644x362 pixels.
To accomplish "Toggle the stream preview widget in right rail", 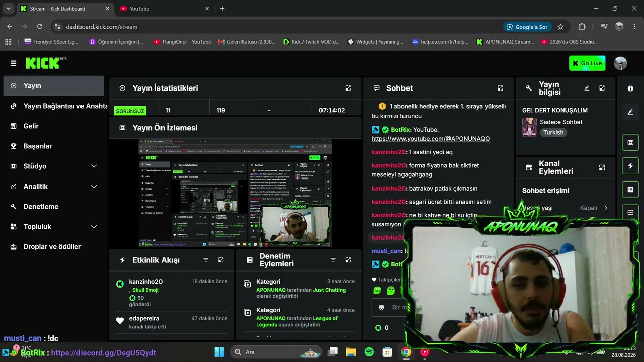I will pos(630,142).
